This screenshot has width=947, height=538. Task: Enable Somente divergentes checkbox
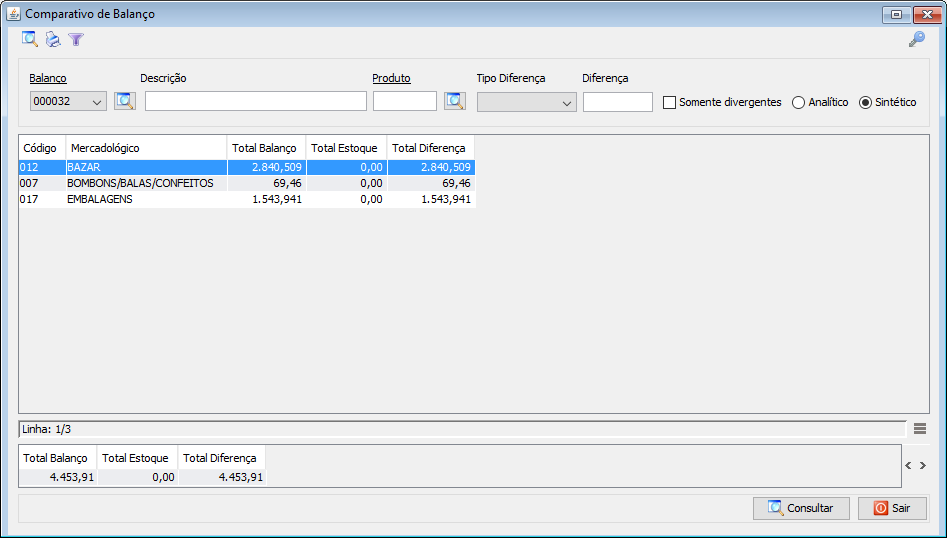coord(670,102)
